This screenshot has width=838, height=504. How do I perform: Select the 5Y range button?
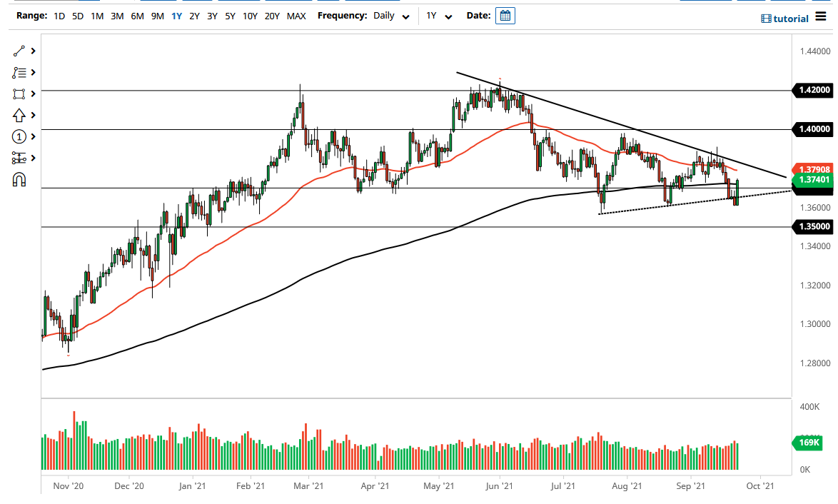pyautogui.click(x=229, y=15)
